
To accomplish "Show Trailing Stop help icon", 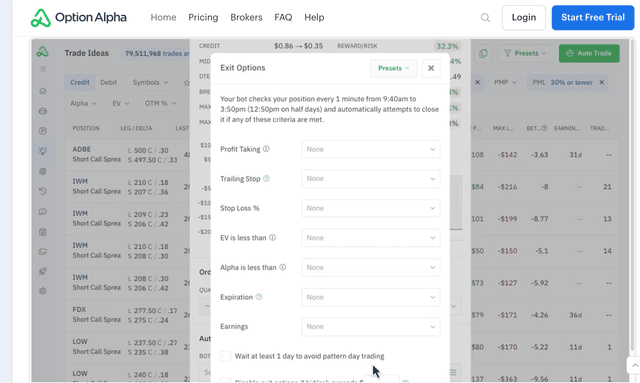I will [267, 178].
